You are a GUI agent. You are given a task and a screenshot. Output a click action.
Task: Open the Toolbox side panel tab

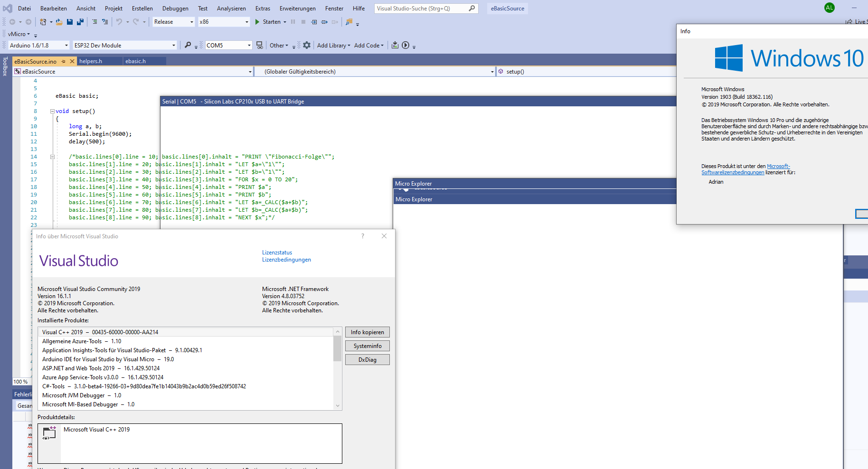(5, 66)
